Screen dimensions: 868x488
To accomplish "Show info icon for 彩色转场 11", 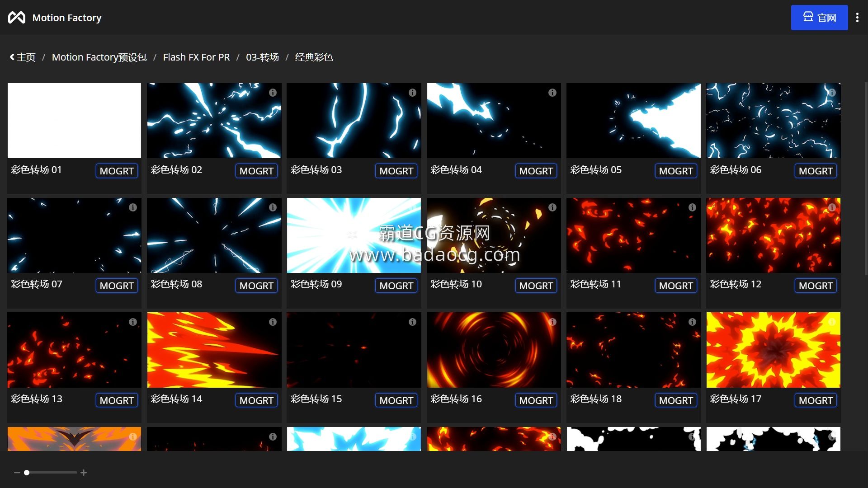I will 692,207.
